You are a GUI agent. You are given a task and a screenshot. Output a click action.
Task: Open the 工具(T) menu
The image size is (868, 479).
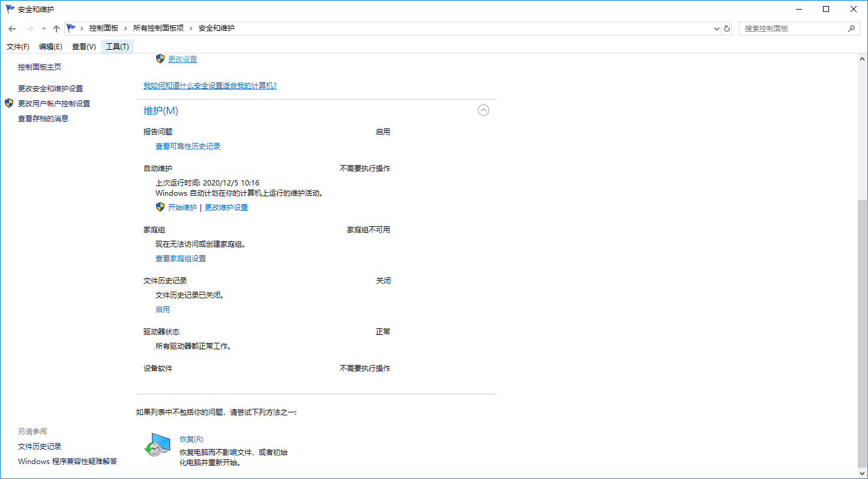tap(117, 46)
